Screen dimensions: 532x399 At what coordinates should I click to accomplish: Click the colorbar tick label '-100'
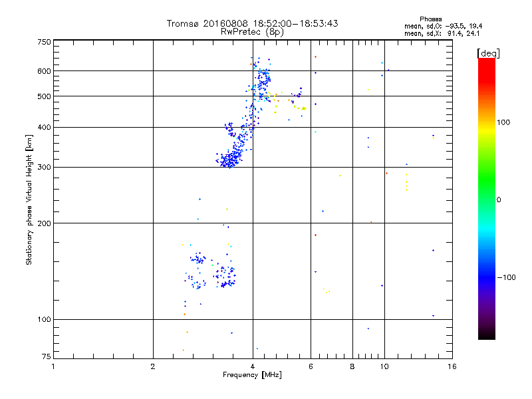(x=506, y=277)
